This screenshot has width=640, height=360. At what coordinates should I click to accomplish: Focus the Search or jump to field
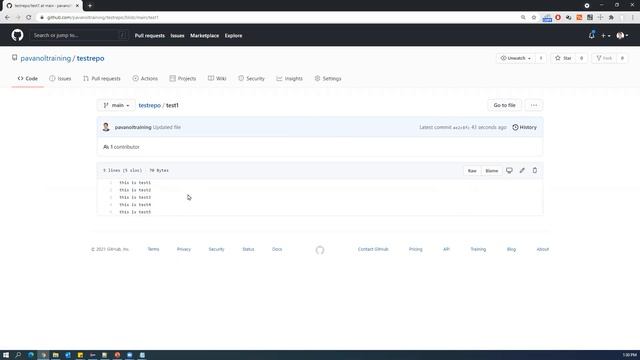80,36
